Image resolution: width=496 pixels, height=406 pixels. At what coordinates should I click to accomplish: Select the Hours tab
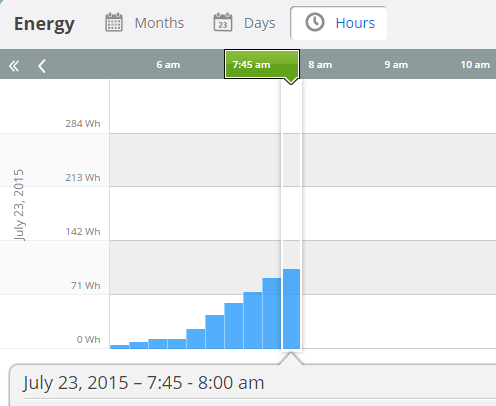pyautogui.click(x=339, y=23)
